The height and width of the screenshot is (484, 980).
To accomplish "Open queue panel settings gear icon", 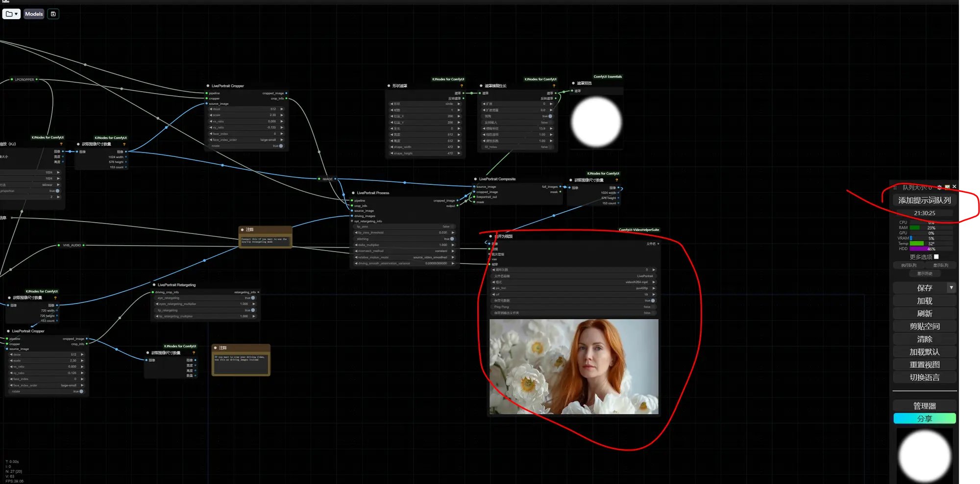I will [939, 187].
